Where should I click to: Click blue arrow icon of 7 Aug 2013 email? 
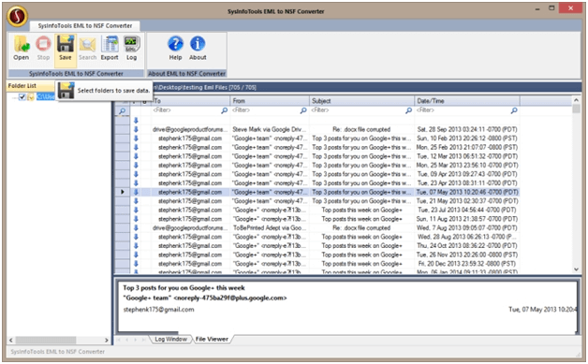(136, 228)
